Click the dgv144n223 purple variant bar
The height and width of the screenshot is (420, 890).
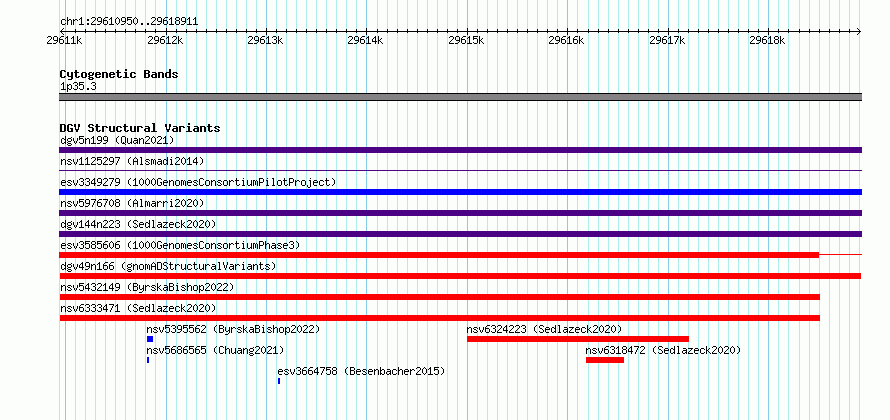[460, 234]
